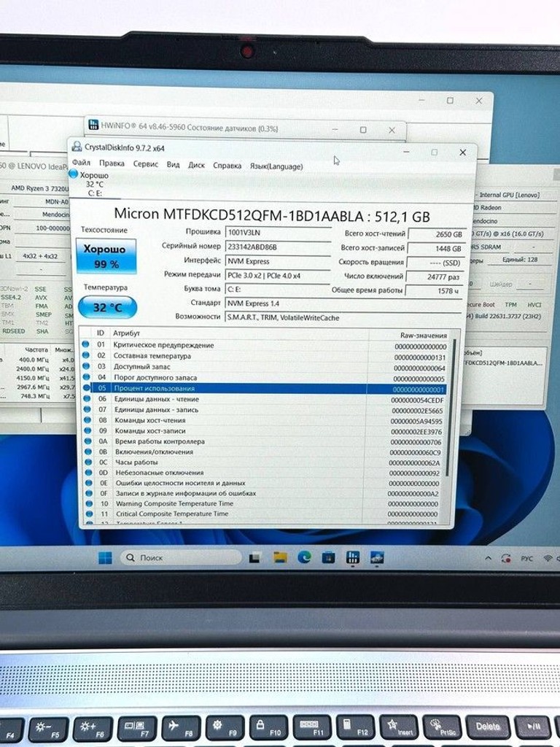Screen dimensions: 560x747
Task: Select row 07 Единицы данных - запись
Action: pyautogui.click(x=265, y=410)
